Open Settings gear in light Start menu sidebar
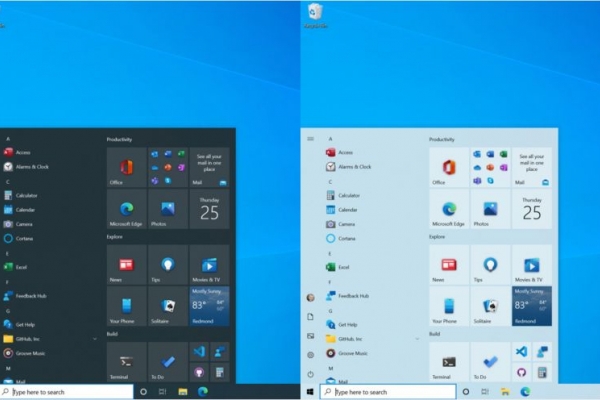Screen dimensions: 600x400 tap(310, 355)
